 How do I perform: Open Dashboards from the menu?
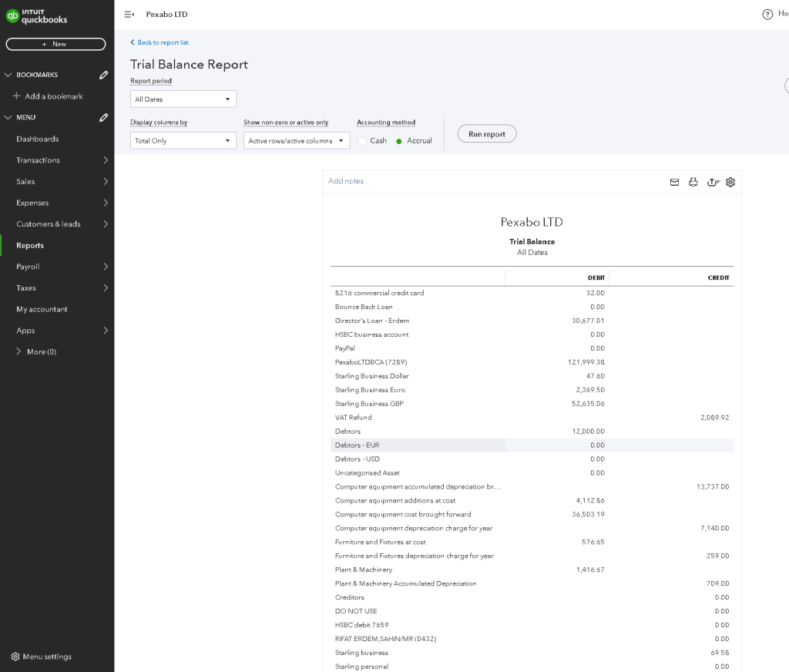(37, 139)
